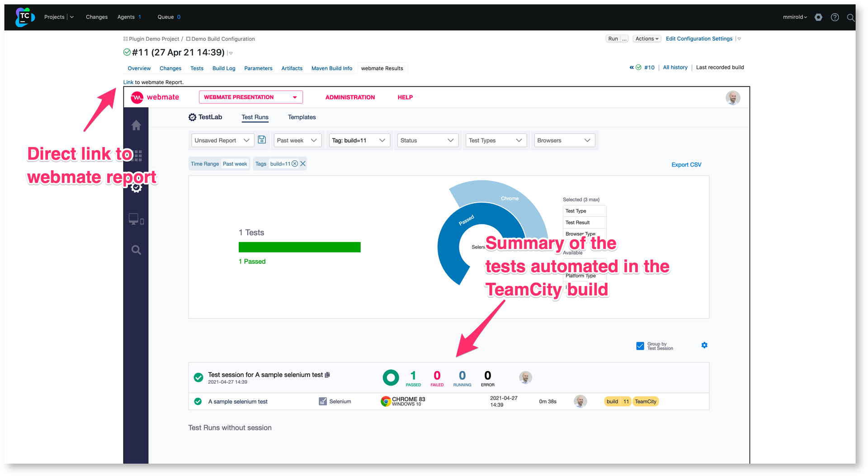
Task: Select the Test Type chart dimension
Action: [584, 211]
